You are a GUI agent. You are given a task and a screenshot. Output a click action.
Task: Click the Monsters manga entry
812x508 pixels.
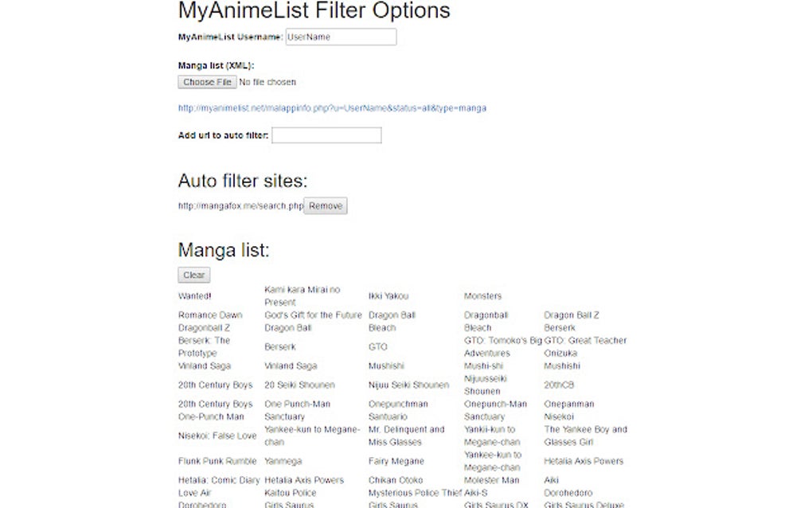pyautogui.click(x=484, y=295)
